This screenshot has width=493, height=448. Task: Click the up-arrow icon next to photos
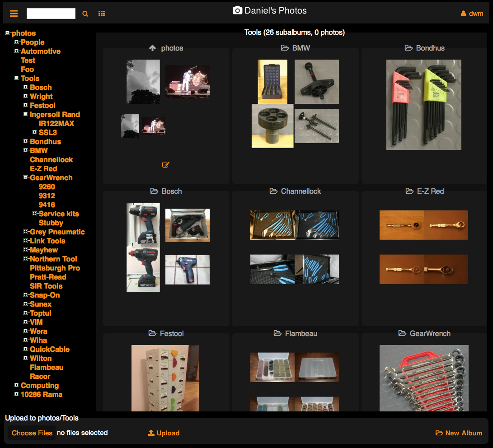[152, 48]
